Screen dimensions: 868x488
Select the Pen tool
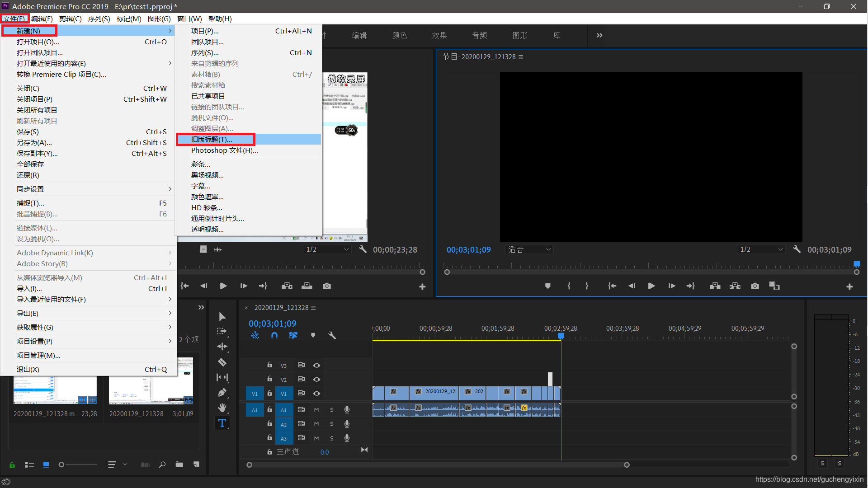(222, 393)
